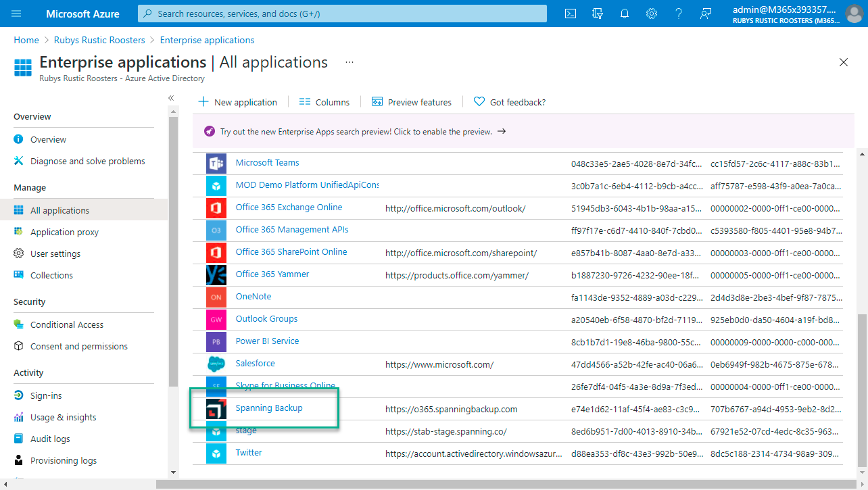Close the Enterprise applications blade
This screenshot has width=868, height=490.
click(x=843, y=62)
